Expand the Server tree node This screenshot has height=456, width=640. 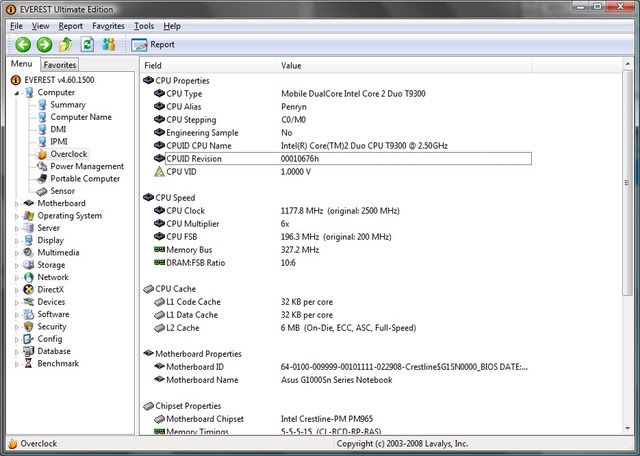tap(17, 228)
